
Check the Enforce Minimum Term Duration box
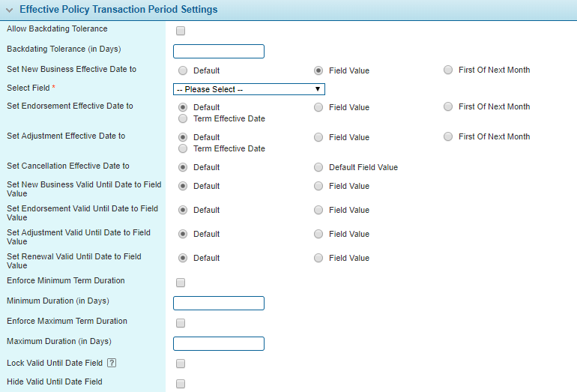point(180,283)
